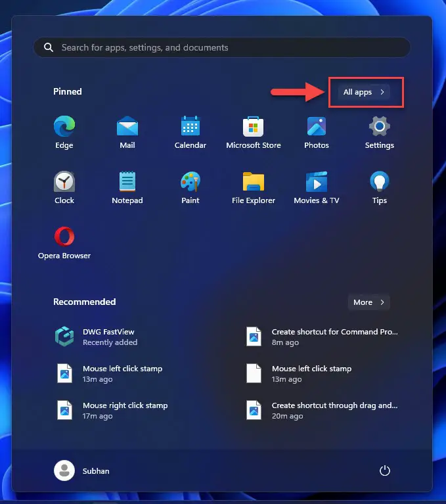Show All apps list
This screenshot has width=446, height=504.
pos(364,92)
